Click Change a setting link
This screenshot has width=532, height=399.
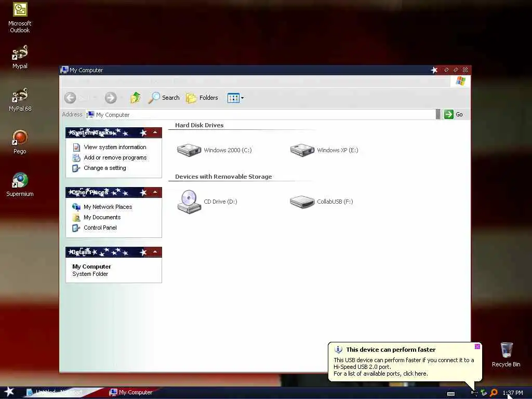(105, 168)
